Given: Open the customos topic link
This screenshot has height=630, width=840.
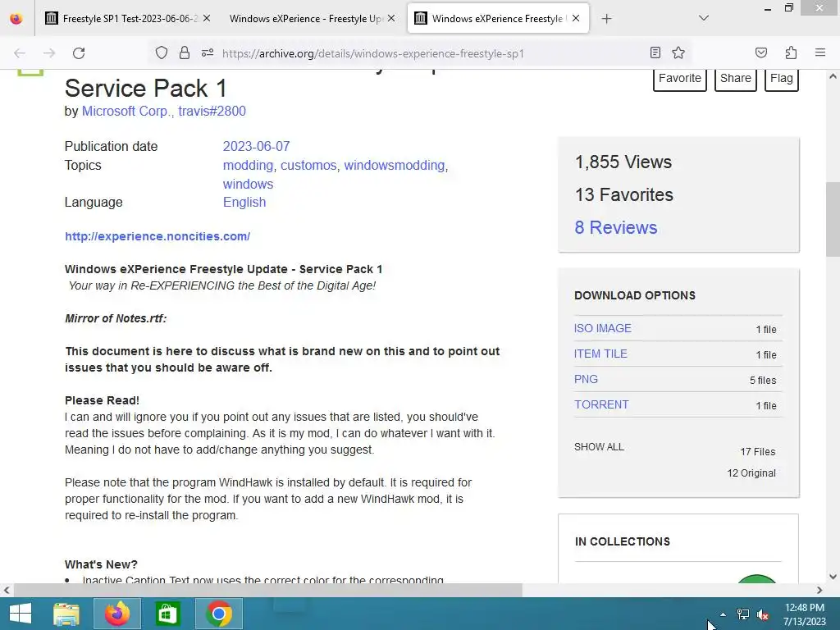Looking at the screenshot, I should pyautogui.click(x=308, y=165).
